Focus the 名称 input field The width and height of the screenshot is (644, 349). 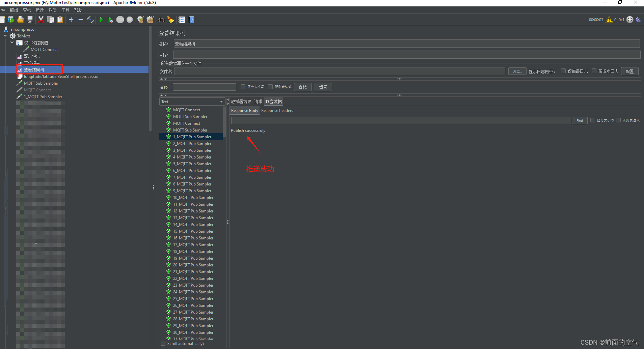pos(406,43)
